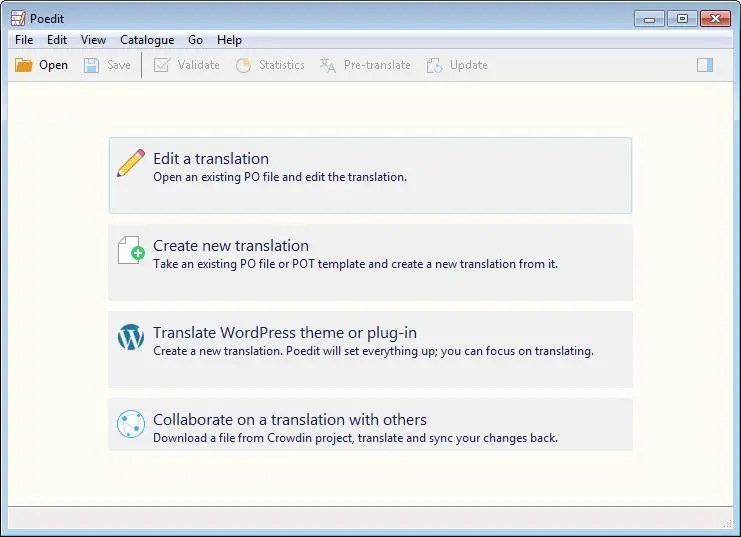Click the Open folder icon in toolbar
Screen dimensions: 741x537
(23, 65)
